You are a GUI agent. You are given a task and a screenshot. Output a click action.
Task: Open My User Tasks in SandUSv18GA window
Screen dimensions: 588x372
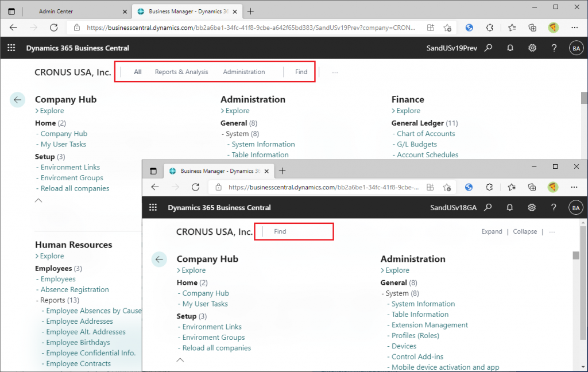(x=205, y=304)
